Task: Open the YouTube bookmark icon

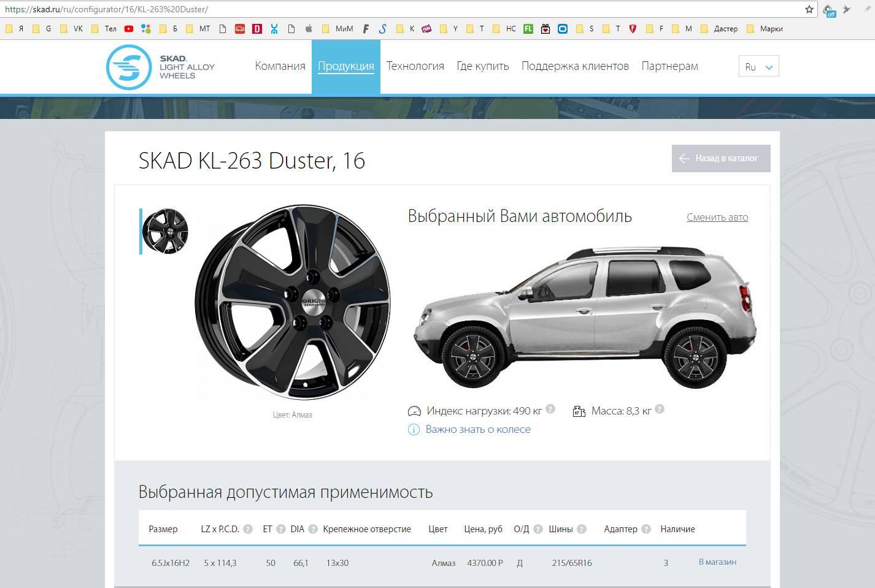Action: coord(128,29)
